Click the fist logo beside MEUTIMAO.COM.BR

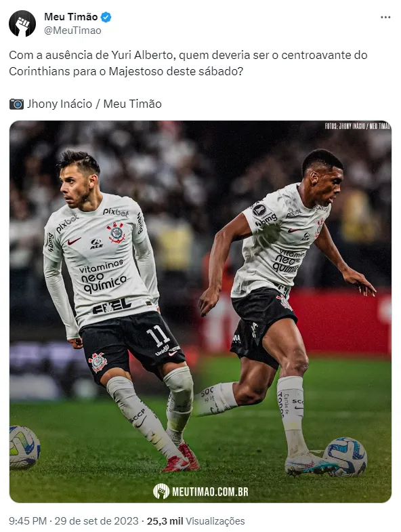pos(161,491)
